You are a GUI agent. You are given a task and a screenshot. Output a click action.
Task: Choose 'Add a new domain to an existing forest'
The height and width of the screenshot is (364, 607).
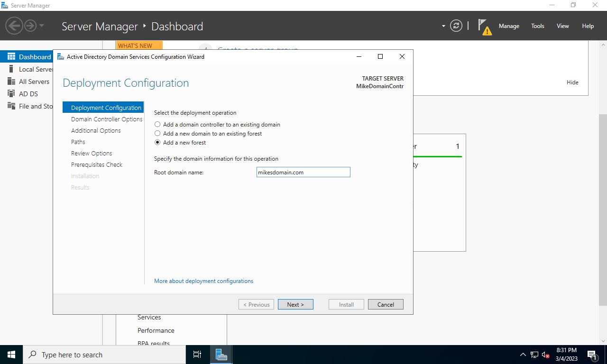(x=157, y=133)
